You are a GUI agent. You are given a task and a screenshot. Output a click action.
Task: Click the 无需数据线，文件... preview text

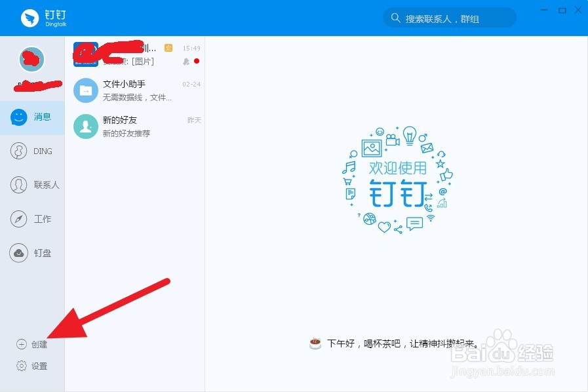tap(137, 98)
